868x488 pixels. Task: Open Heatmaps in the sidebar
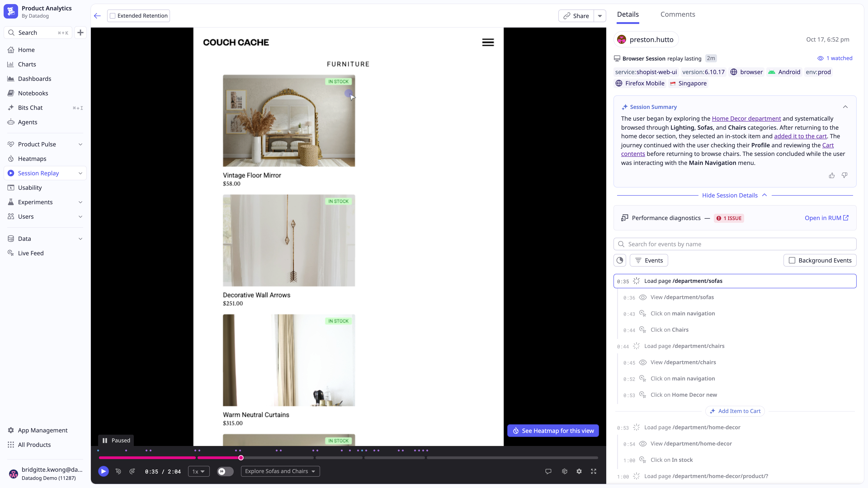pos(45,159)
